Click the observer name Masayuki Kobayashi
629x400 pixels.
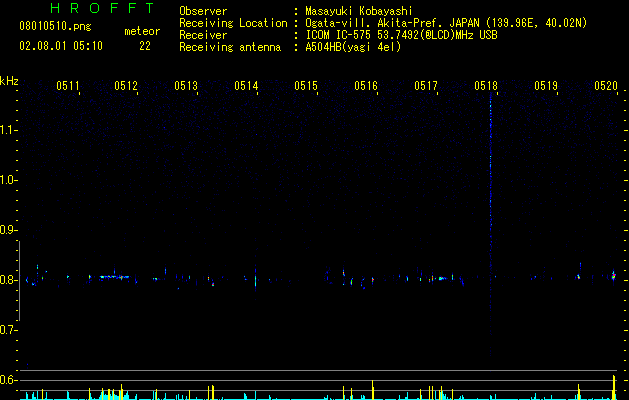click(x=359, y=11)
